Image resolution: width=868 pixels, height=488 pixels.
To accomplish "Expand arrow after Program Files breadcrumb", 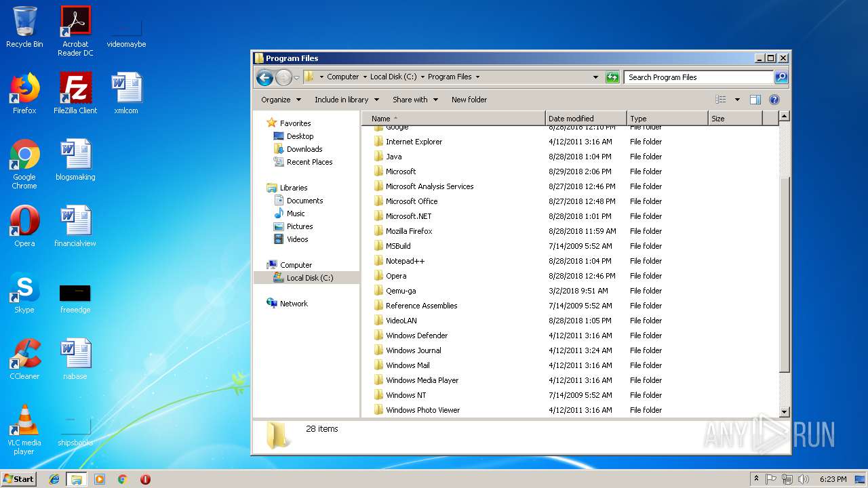I will (477, 77).
